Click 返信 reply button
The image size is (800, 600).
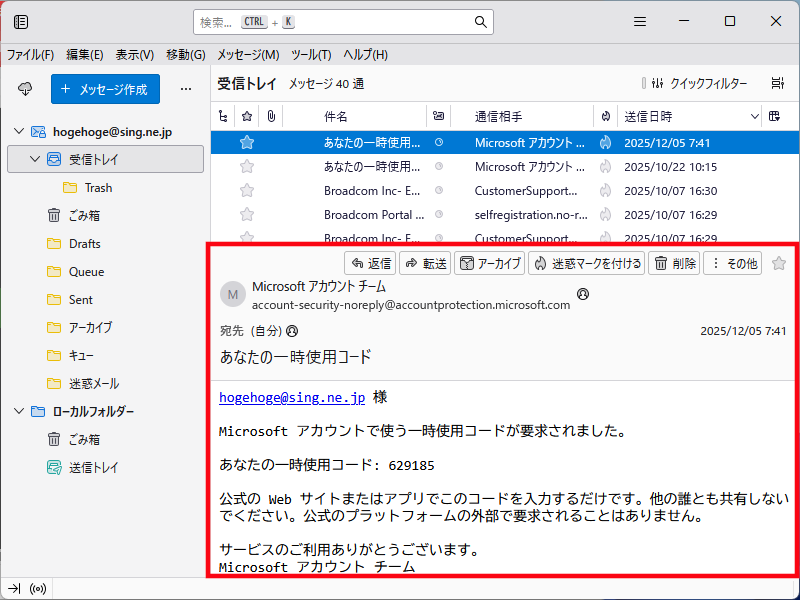(x=371, y=263)
